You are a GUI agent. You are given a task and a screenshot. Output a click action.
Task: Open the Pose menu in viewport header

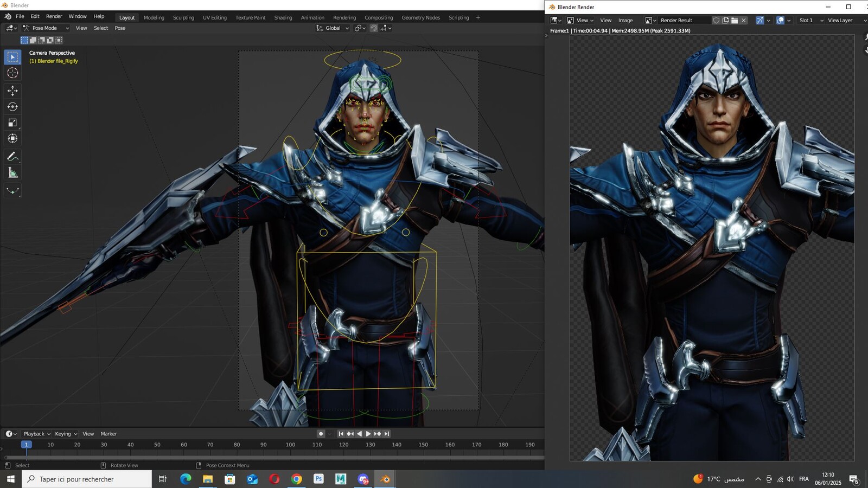[x=120, y=28]
